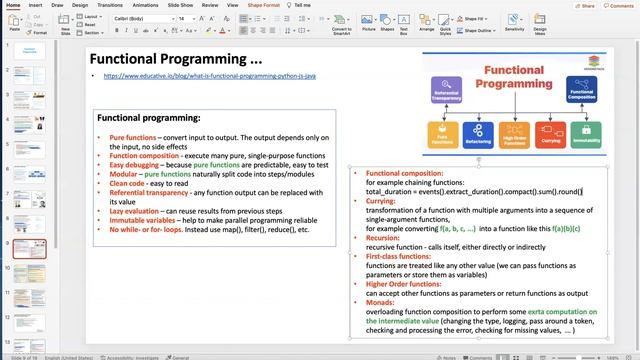Viewport: 640px width, 360px height.
Task: Apply strikethrough formatting
Action: [146, 31]
